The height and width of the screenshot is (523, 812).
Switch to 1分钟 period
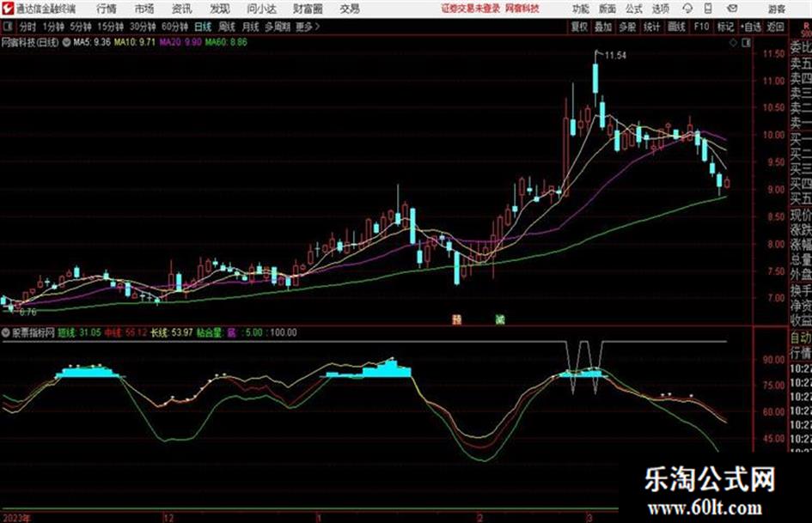[53, 27]
